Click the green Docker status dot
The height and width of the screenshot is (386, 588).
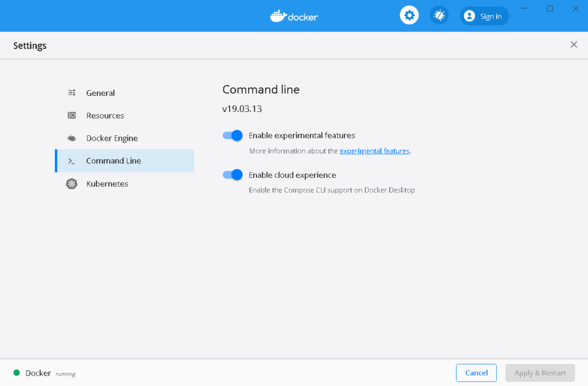[x=17, y=373]
